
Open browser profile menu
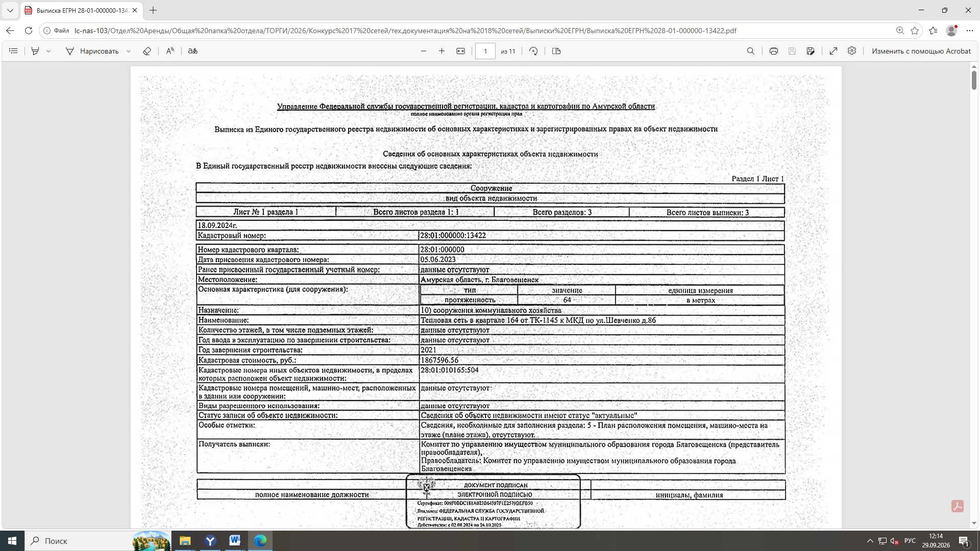(951, 31)
